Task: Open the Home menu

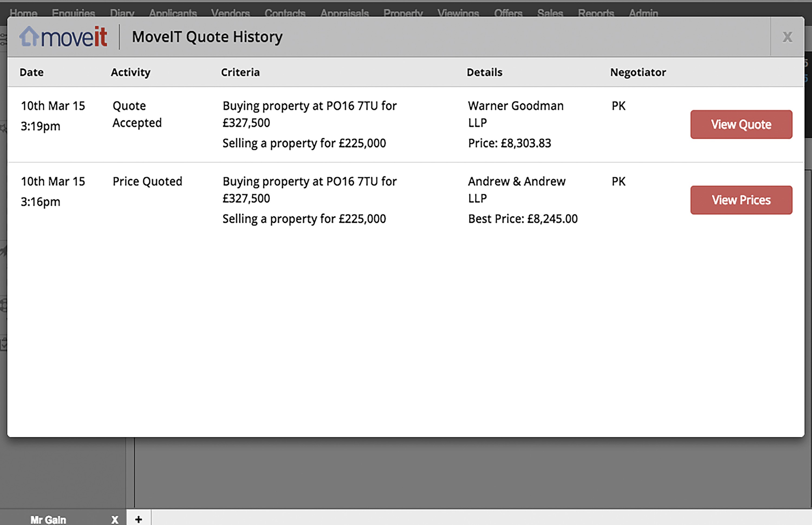Action: pos(24,13)
